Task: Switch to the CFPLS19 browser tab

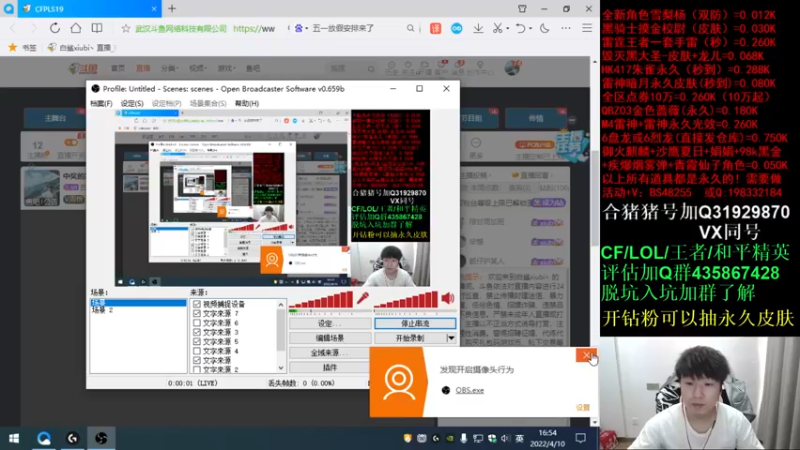Action: coord(89,9)
